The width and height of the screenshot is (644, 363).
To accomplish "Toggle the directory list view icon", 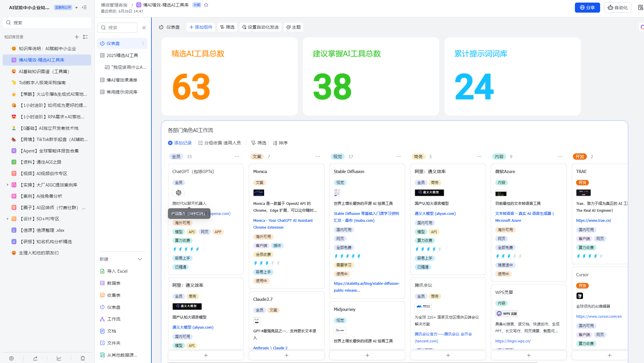I will pyautogui.click(x=85, y=37).
